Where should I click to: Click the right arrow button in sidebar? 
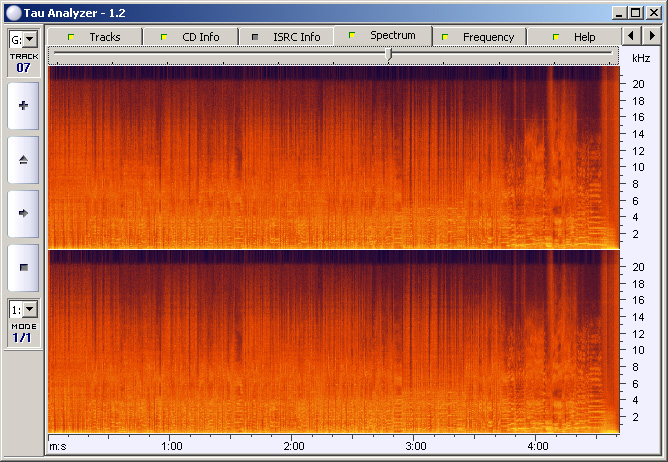[23, 213]
